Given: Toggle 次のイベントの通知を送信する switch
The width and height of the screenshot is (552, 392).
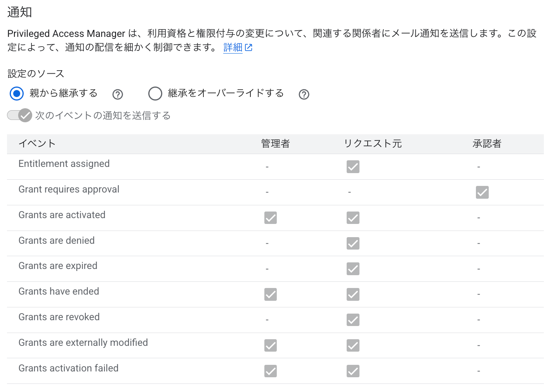Looking at the screenshot, I should coord(19,115).
